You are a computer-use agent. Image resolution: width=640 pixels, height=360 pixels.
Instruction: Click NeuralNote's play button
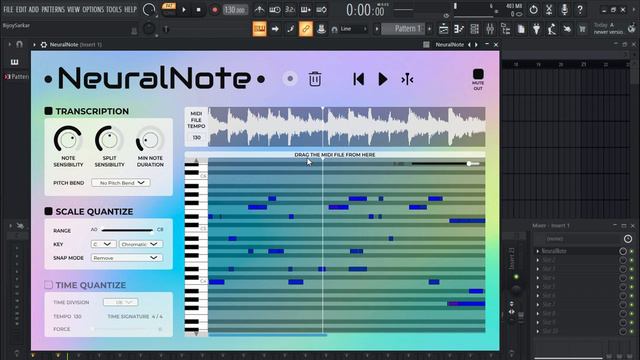(x=383, y=79)
